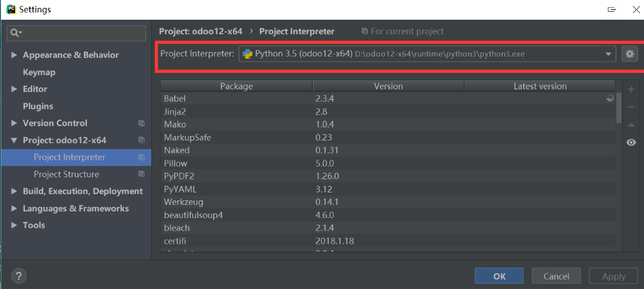Image resolution: width=644 pixels, height=289 pixels.
Task: Select the PyPDF2 package row
Action: (388, 176)
